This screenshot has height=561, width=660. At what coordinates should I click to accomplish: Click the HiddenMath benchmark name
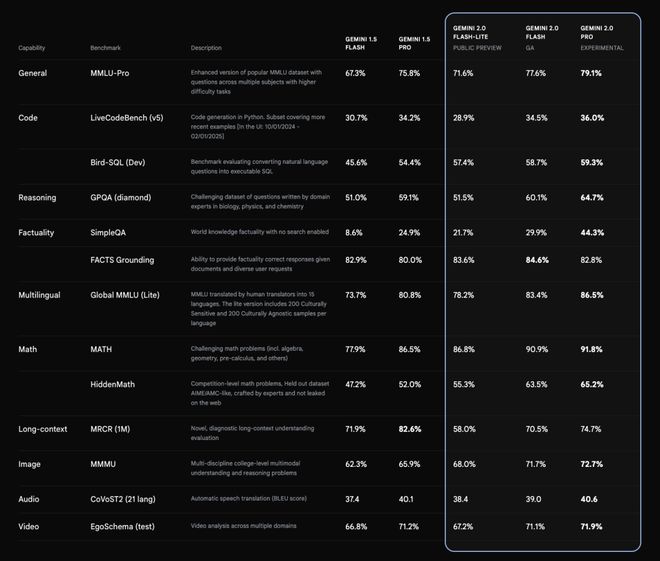pyautogui.click(x=112, y=383)
